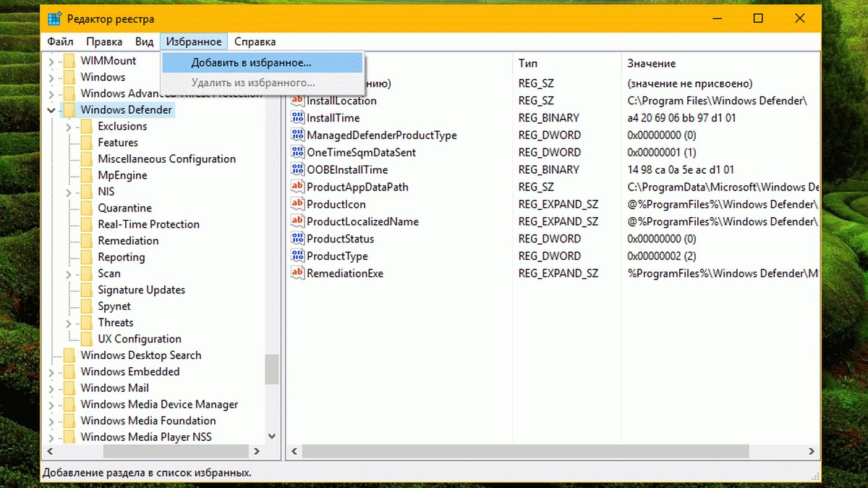Click the folder icon next to MpEngine

[87, 175]
